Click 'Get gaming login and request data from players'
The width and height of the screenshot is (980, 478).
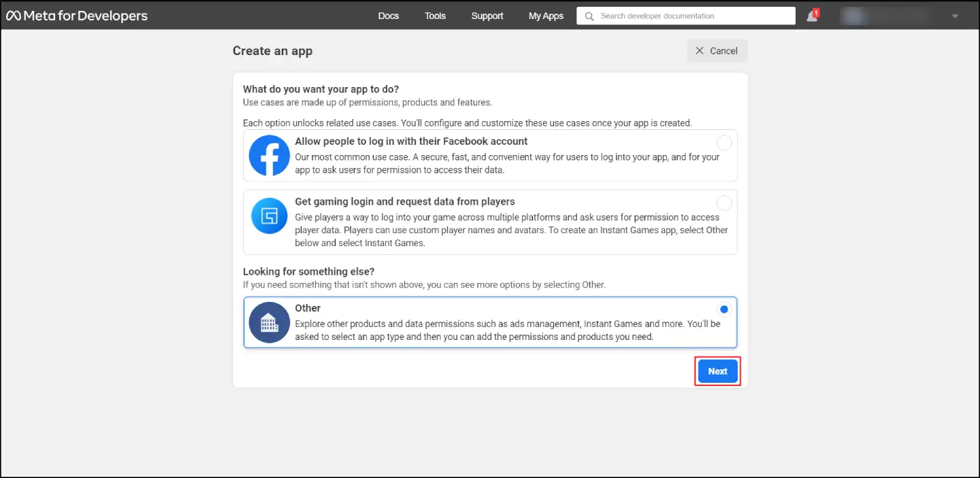pyautogui.click(x=405, y=202)
